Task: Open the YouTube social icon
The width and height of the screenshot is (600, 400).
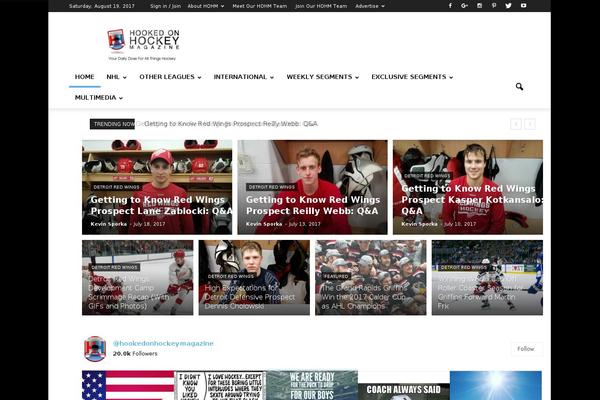Action: coord(523,6)
